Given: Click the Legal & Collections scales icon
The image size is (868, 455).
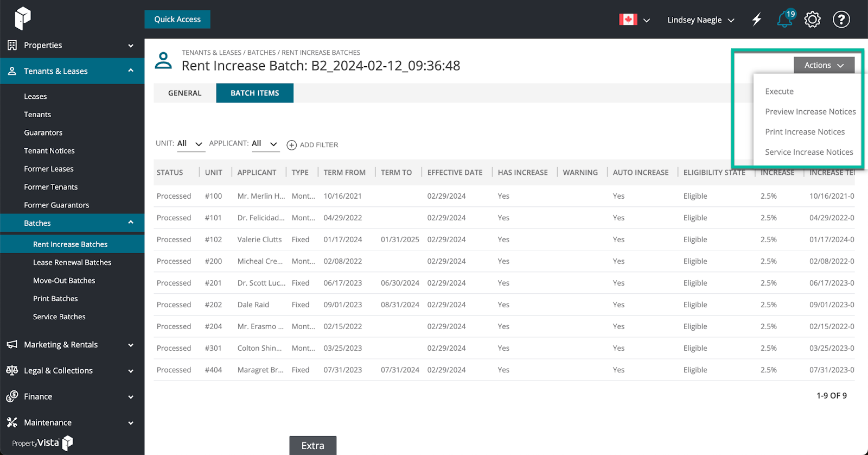Looking at the screenshot, I should point(12,370).
